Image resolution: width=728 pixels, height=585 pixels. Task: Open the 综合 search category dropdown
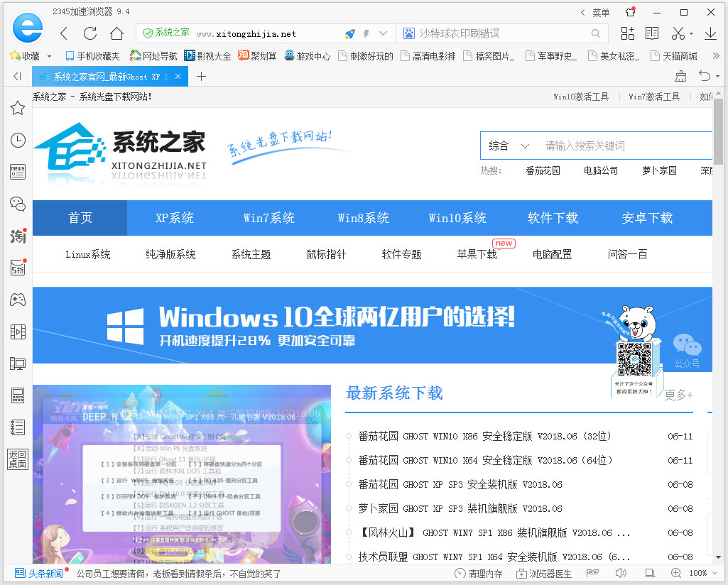click(509, 146)
